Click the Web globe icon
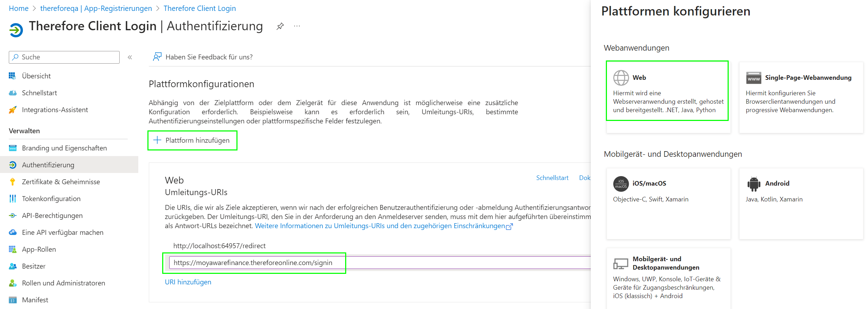The image size is (868, 309). click(x=621, y=78)
